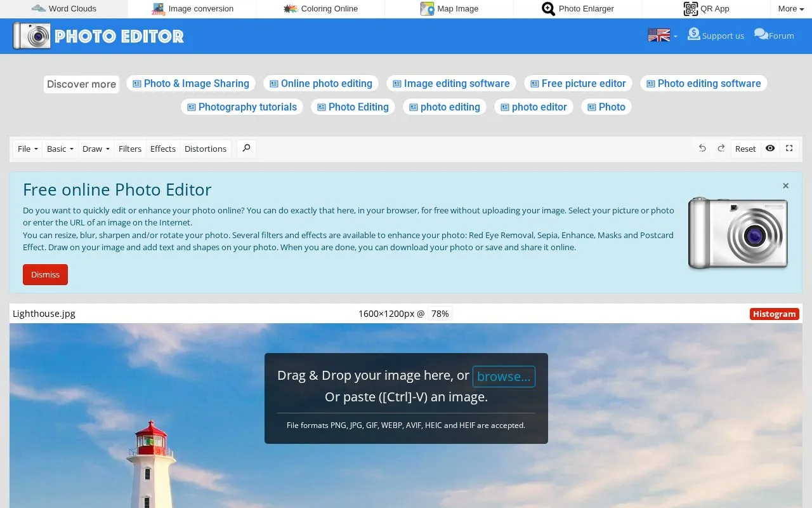Dismiss the intro banner

coord(45,274)
